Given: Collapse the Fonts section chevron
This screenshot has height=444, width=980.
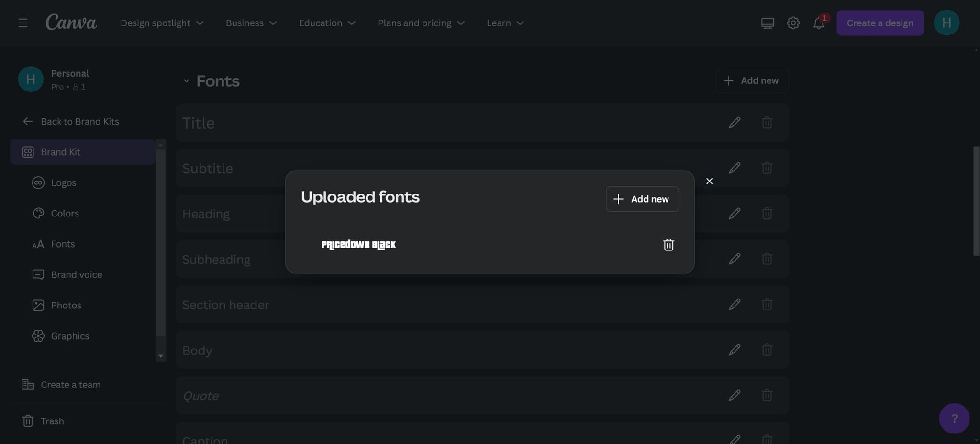Looking at the screenshot, I should tap(186, 81).
